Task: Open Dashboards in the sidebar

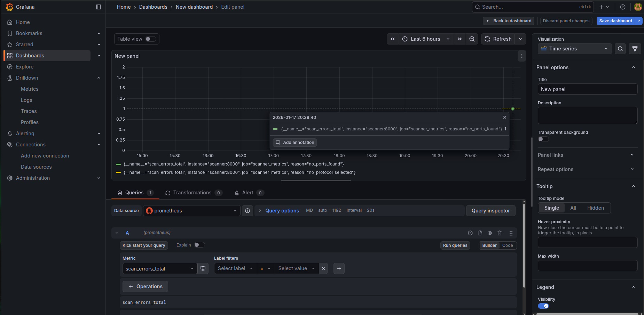Action: [x=47, y=56]
